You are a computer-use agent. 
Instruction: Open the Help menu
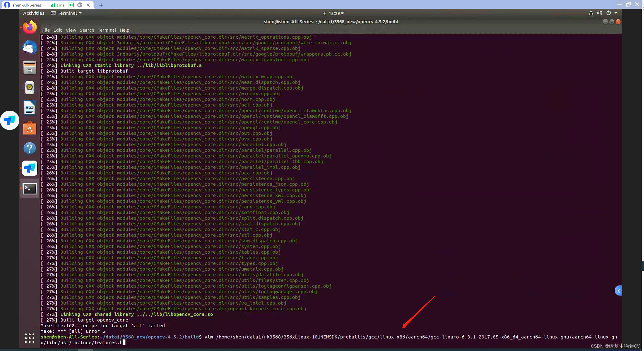[x=124, y=30]
